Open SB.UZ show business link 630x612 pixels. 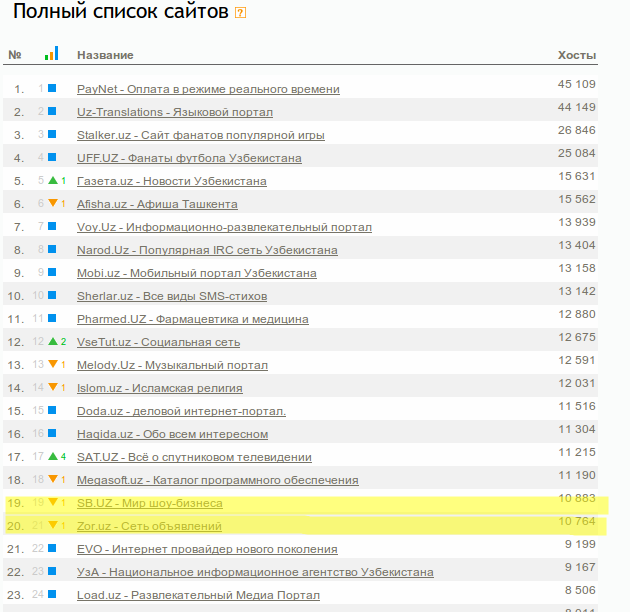[149, 503]
